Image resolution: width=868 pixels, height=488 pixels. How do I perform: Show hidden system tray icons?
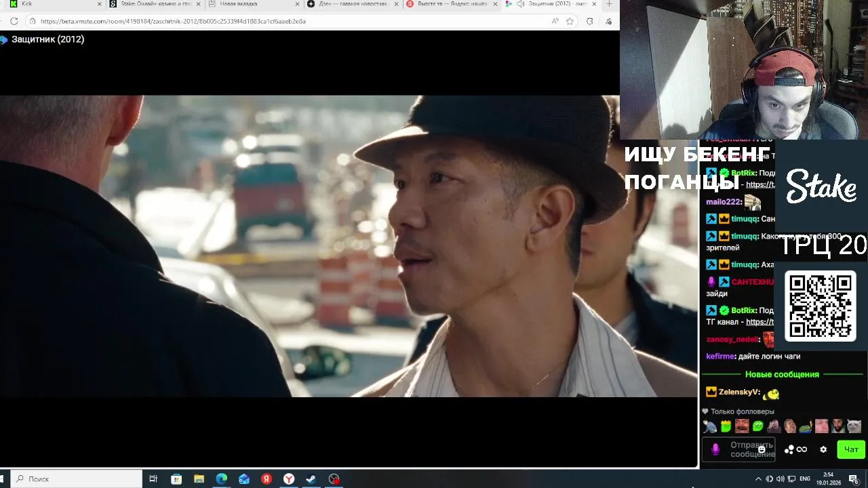(x=758, y=479)
